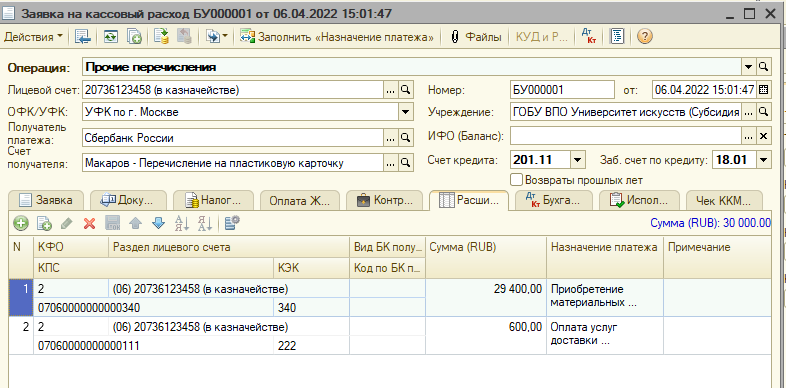The height and width of the screenshot is (388, 786).
Task: Select the 600,00 amount cell
Action: coord(486,335)
